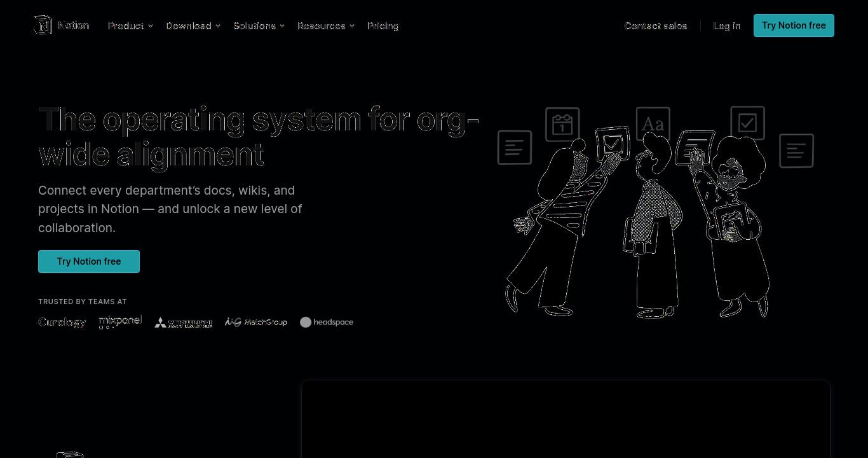868x458 pixels.
Task: Click the top-right checkbox icon in the illustration
Action: click(747, 123)
